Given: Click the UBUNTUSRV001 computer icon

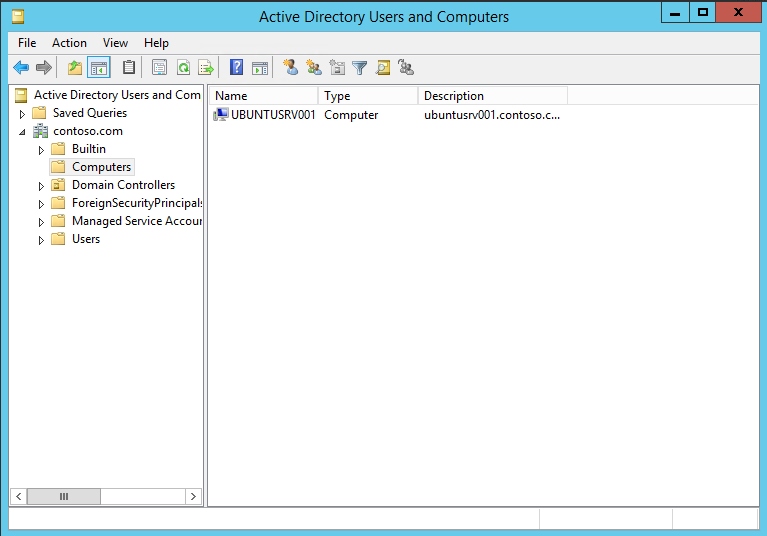Looking at the screenshot, I should tap(221, 115).
